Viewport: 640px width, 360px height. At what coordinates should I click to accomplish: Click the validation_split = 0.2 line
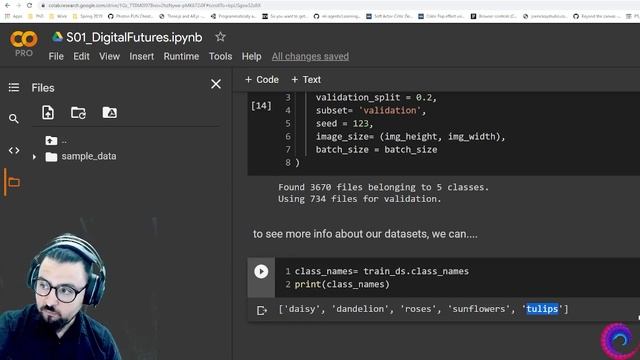pos(376,98)
